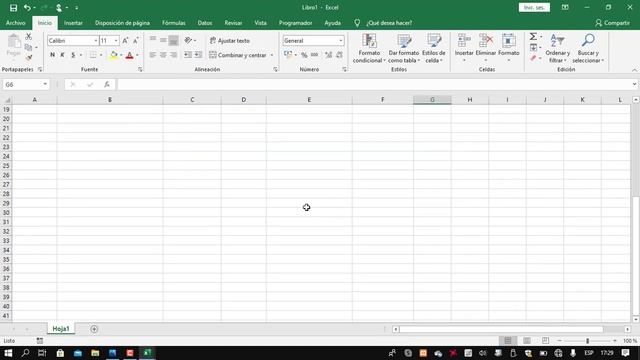Toggle italic (K) formatting

tap(62, 55)
